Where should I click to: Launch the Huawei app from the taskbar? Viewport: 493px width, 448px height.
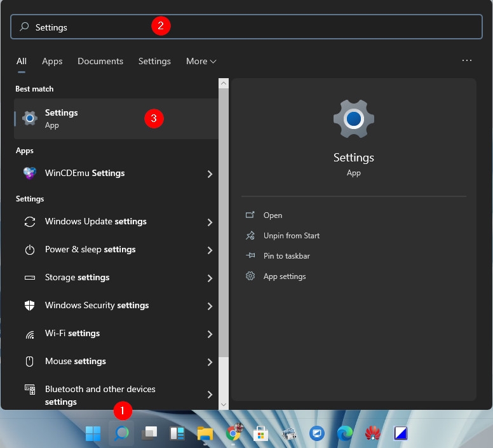coord(372,433)
